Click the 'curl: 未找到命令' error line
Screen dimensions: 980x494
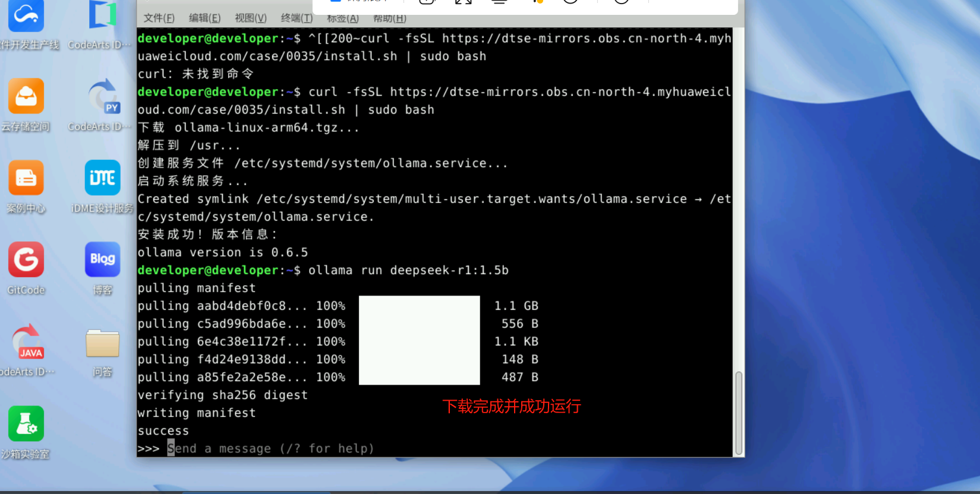(x=196, y=74)
